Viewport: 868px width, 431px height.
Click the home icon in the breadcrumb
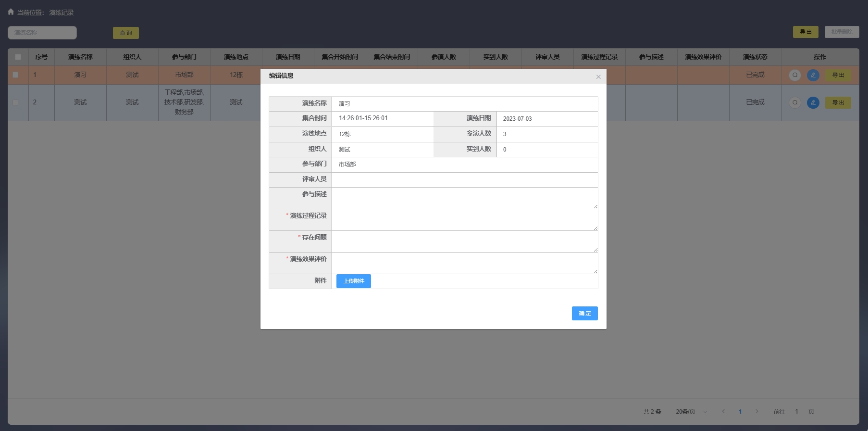11,12
